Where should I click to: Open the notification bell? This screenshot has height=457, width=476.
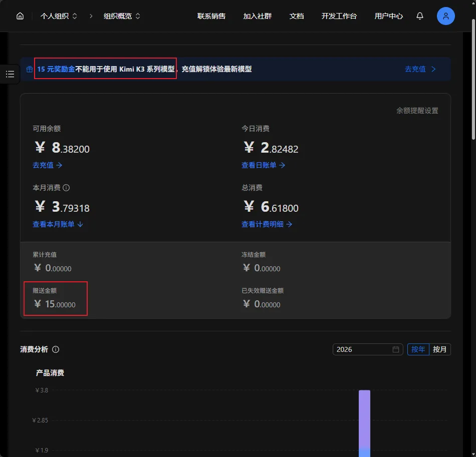(419, 16)
